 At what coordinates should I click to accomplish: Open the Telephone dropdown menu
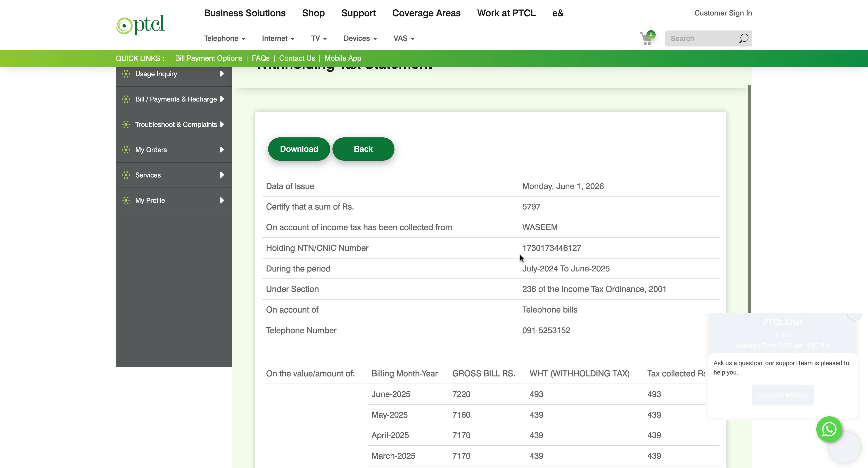point(224,38)
